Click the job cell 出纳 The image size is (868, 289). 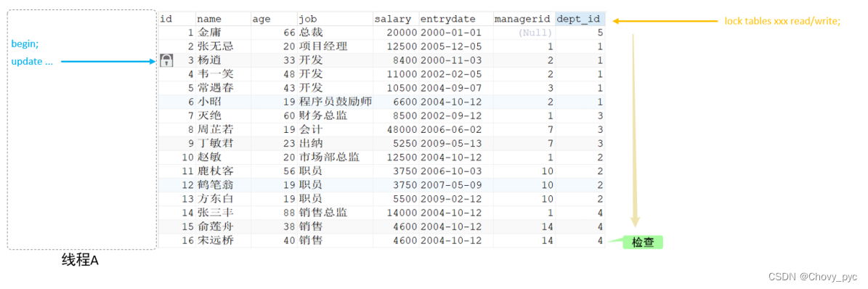tap(335, 143)
